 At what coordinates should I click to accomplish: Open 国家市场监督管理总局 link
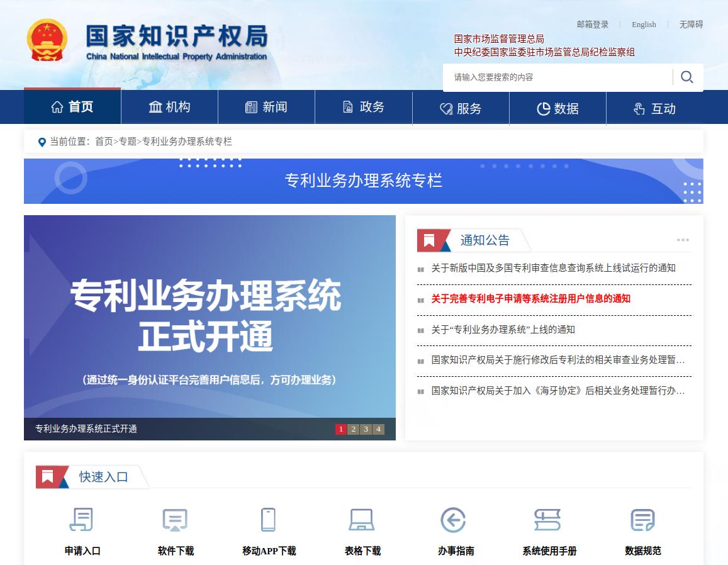[499, 39]
